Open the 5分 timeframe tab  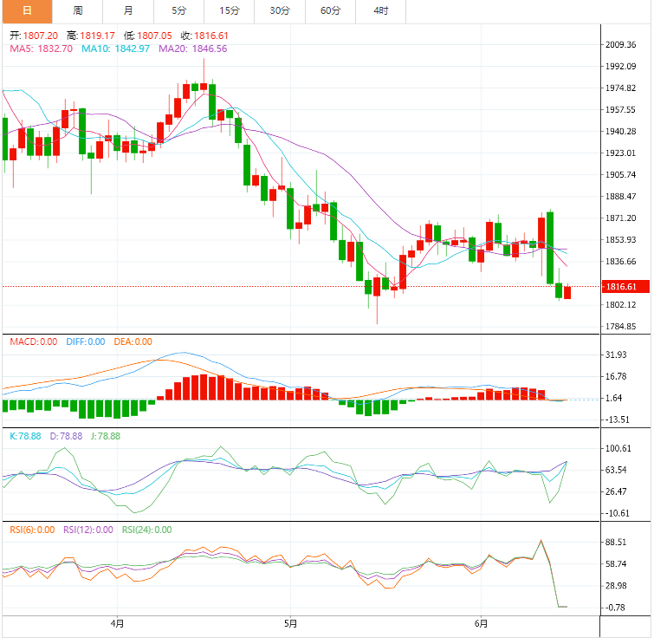click(179, 11)
